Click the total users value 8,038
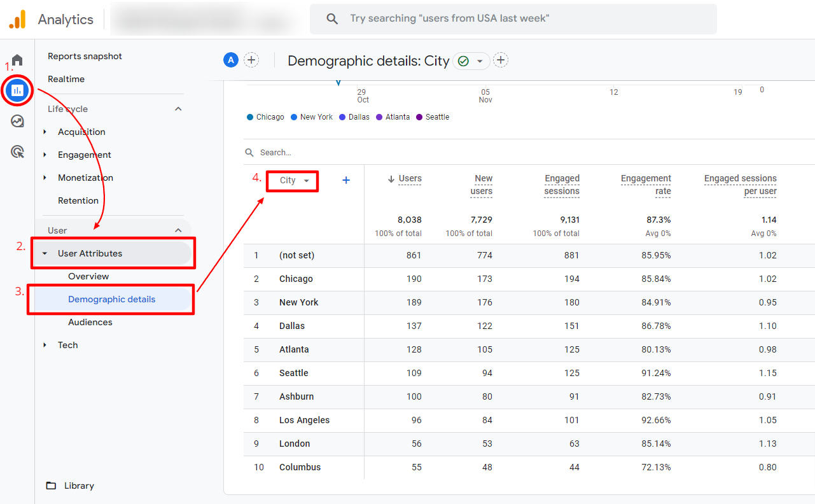 (410, 220)
